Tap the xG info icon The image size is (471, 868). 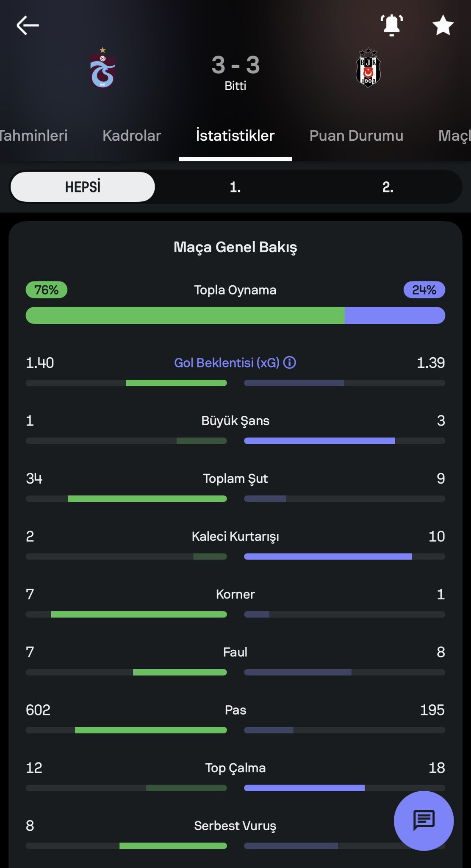290,363
